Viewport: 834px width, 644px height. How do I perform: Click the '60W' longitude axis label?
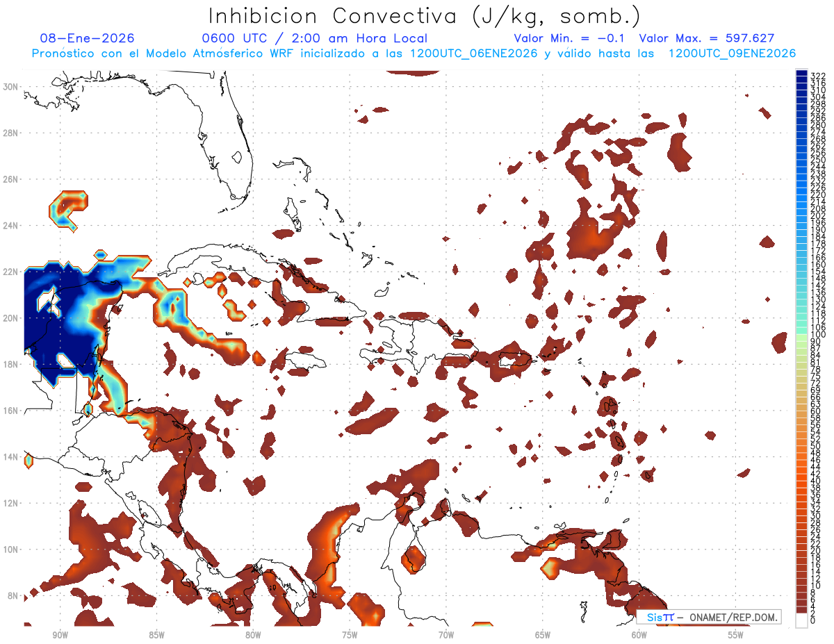tap(639, 635)
